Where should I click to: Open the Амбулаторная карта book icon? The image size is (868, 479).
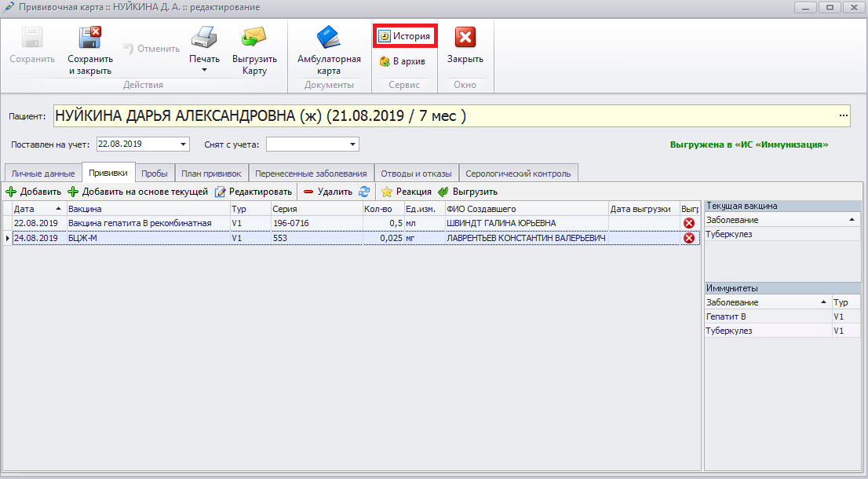tap(329, 38)
